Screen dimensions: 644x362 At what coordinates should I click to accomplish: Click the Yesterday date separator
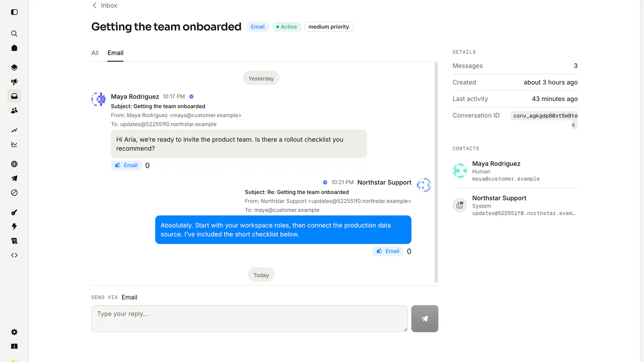coord(261,78)
